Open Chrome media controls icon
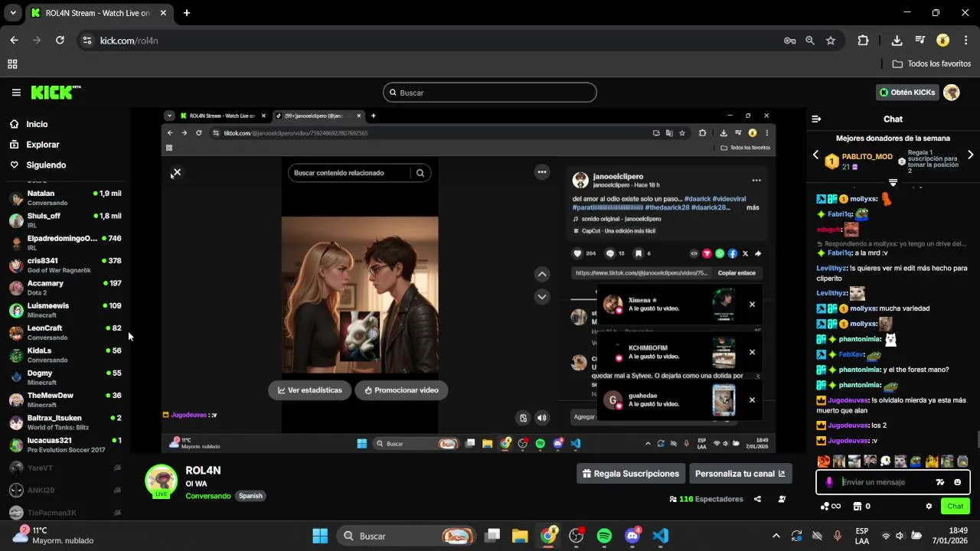Image resolution: width=980 pixels, height=551 pixels. pyautogui.click(x=920, y=41)
